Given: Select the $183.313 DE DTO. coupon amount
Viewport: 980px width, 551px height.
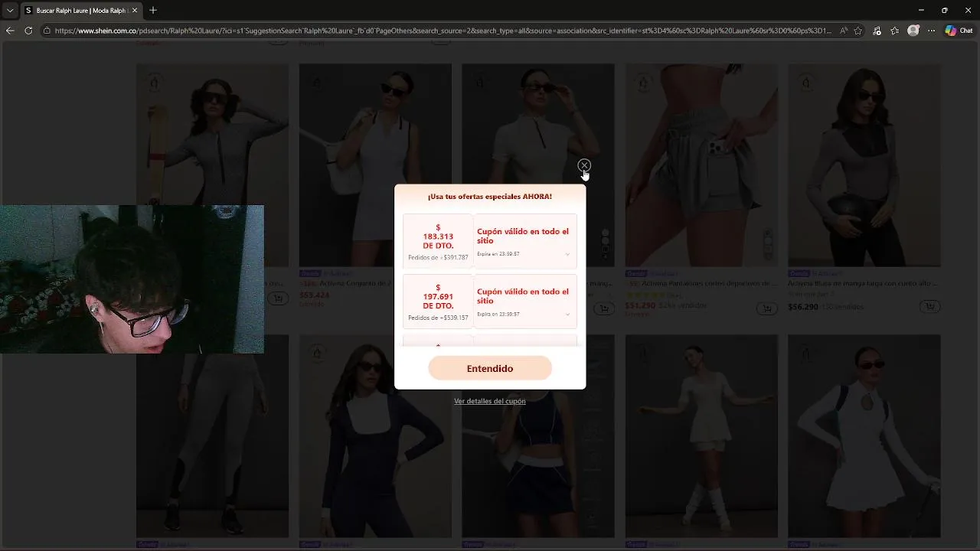Looking at the screenshot, I should pyautogui.click(x=438, y=236).
